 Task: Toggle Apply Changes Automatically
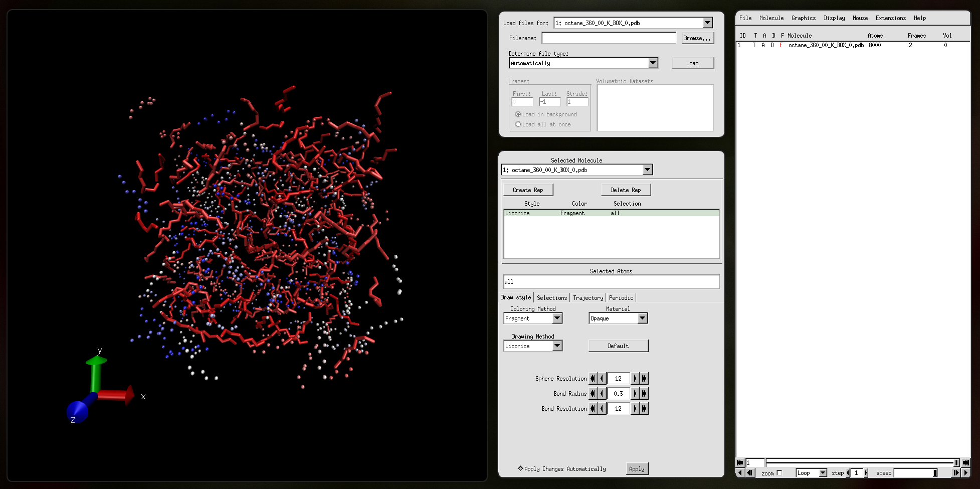click(520, 468)
